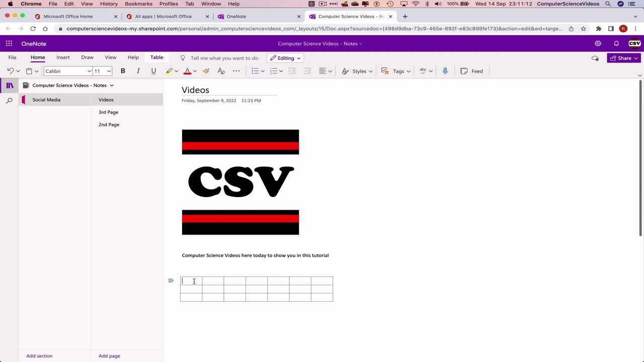This screenshot has height=362, width=644.
Task: Click Add section
Action: click(39, 356)
